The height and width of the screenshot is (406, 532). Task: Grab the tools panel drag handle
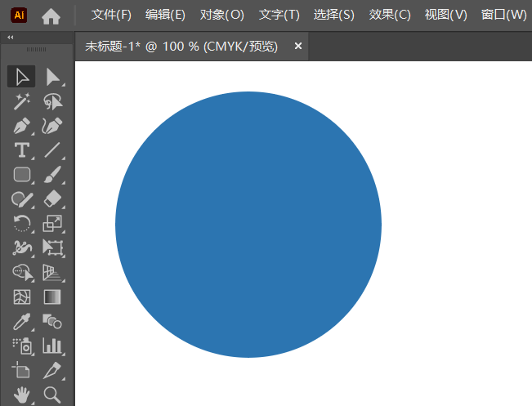coord(36,50)
